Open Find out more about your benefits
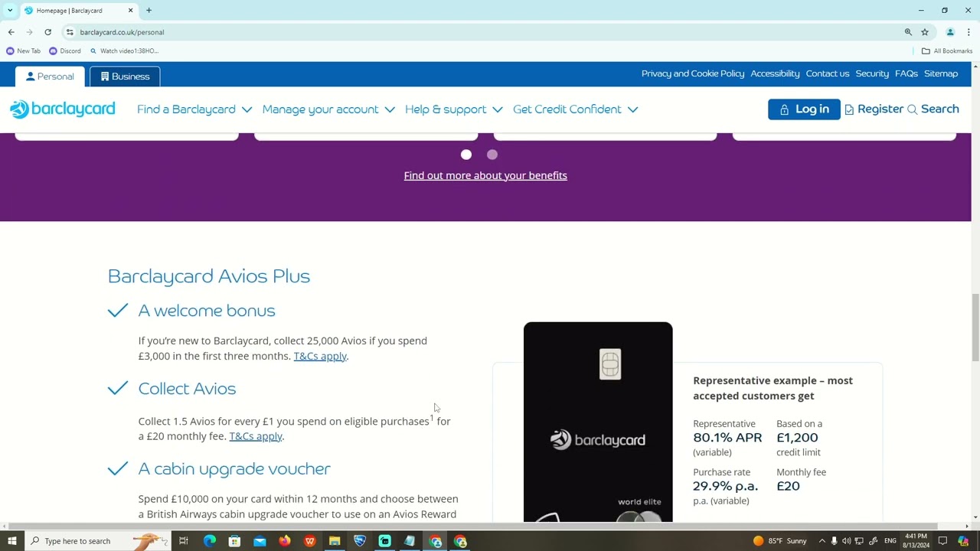980x551 pixels. pos(485,175)
